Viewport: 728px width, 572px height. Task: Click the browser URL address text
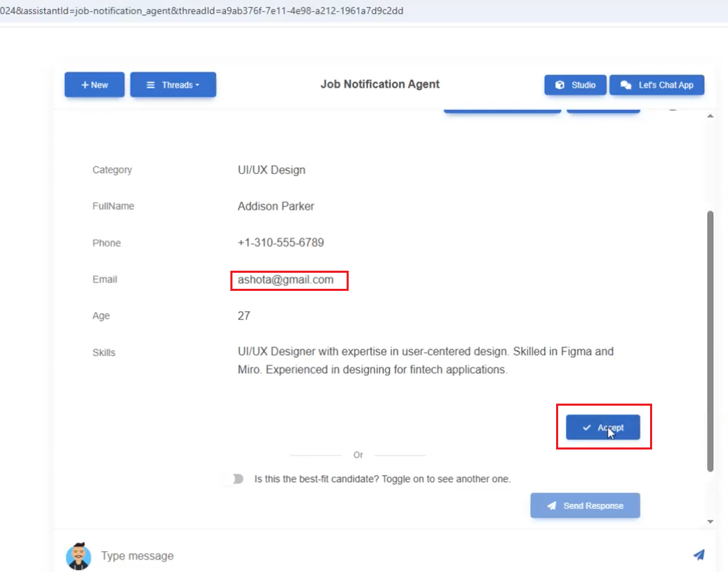point(202,10)
